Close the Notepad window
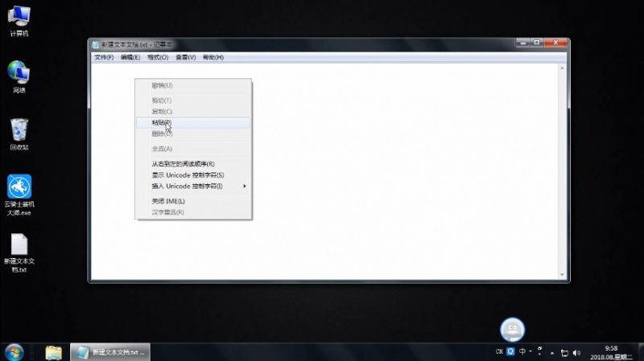Viewport: 644px width, 361px height. pyautogui.click(x=555, y=43)
